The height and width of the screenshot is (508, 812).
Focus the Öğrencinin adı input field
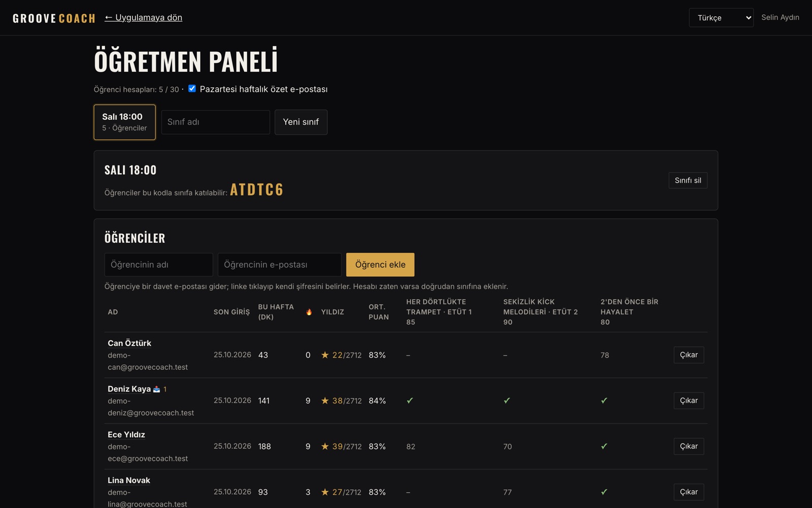click(x=159, y=265)
